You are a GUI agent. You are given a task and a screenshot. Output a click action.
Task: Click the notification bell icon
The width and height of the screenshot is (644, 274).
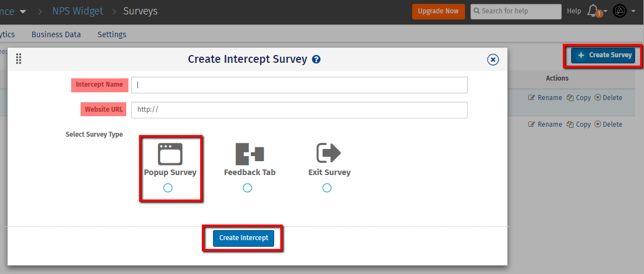pyautogui.click(x=593, y=11)
